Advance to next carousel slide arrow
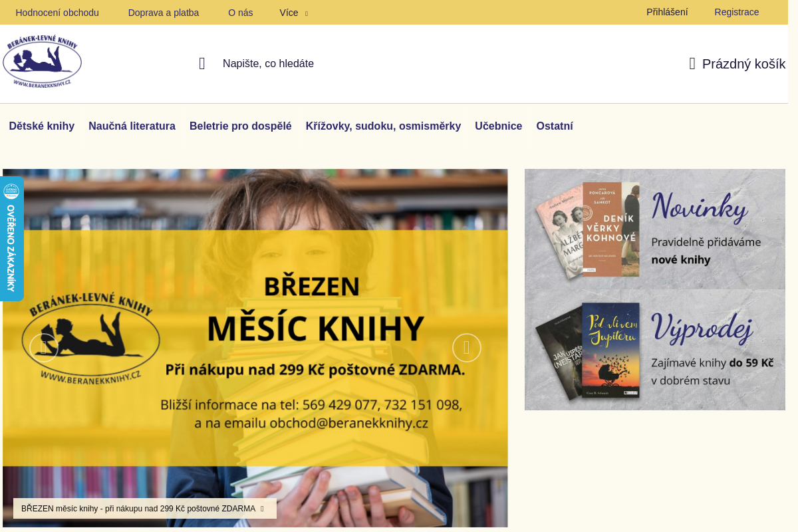The width and height of the screenshot is (798, 532). click(467, 348)
